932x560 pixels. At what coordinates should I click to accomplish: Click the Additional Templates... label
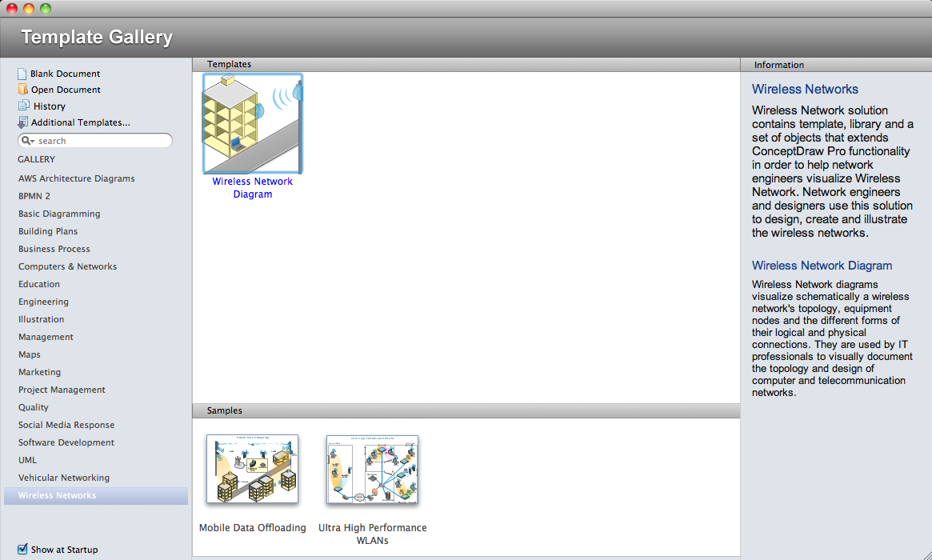(x=80, y=122)
